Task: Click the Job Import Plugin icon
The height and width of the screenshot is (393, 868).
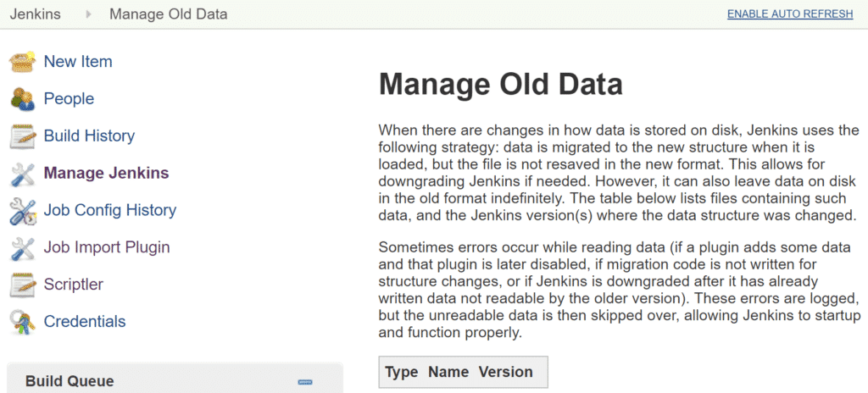Action: [x=23, y=247]
